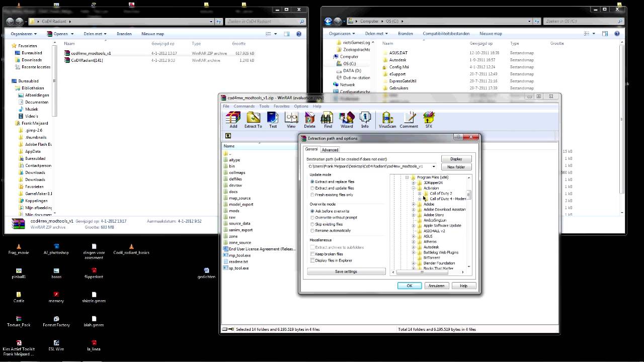
Task: Click the Help button in extraction dialog
Action: 463,286
